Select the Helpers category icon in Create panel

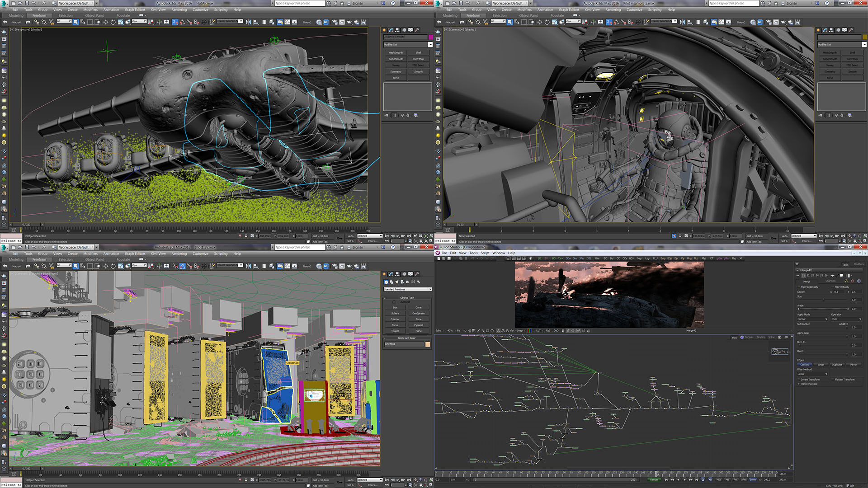[407, 282]
